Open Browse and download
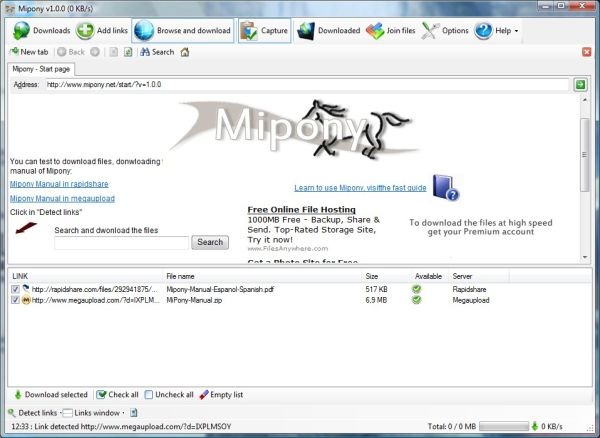This screenshot has width=600, height=438. [x=183, y=31]
